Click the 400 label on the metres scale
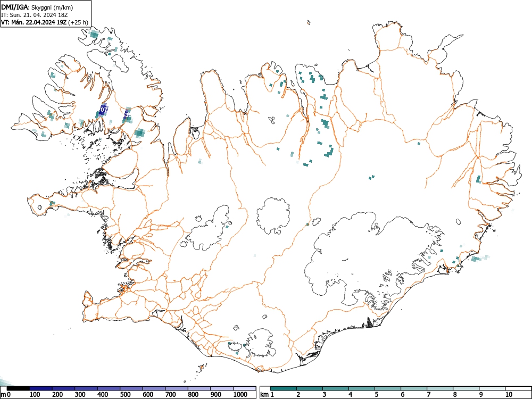Viewport: 532px width, 399px height. 103,395
